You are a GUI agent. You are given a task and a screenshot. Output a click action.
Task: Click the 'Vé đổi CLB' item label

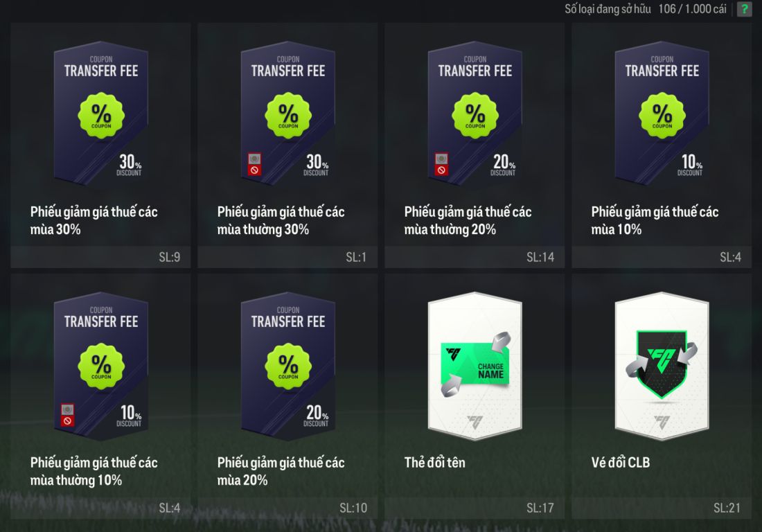(621, 463)
